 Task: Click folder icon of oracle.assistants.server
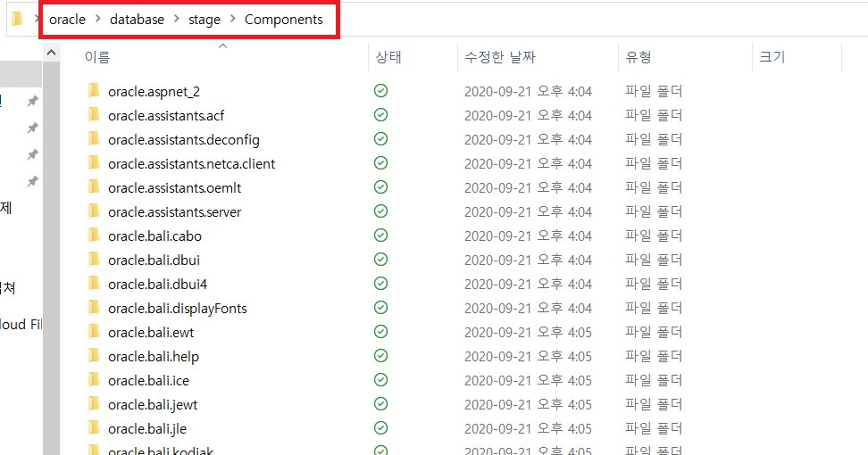click(x=94, y=211)
